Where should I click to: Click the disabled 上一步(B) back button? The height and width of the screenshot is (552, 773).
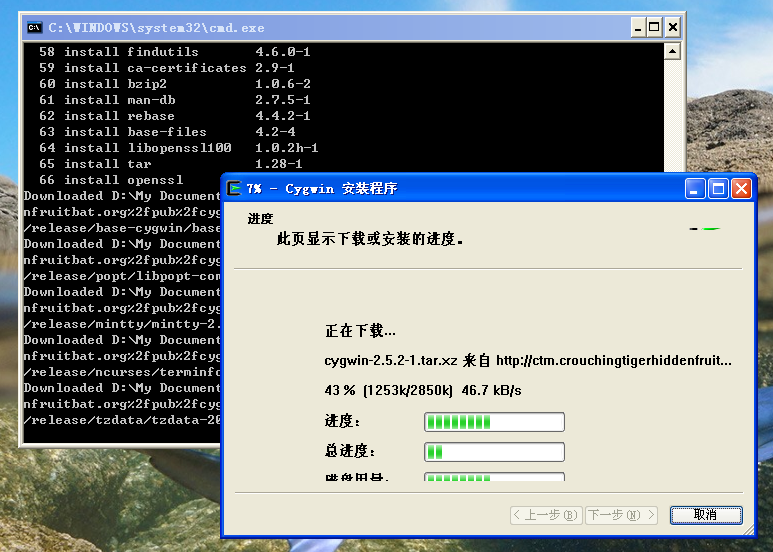point(546,515)
